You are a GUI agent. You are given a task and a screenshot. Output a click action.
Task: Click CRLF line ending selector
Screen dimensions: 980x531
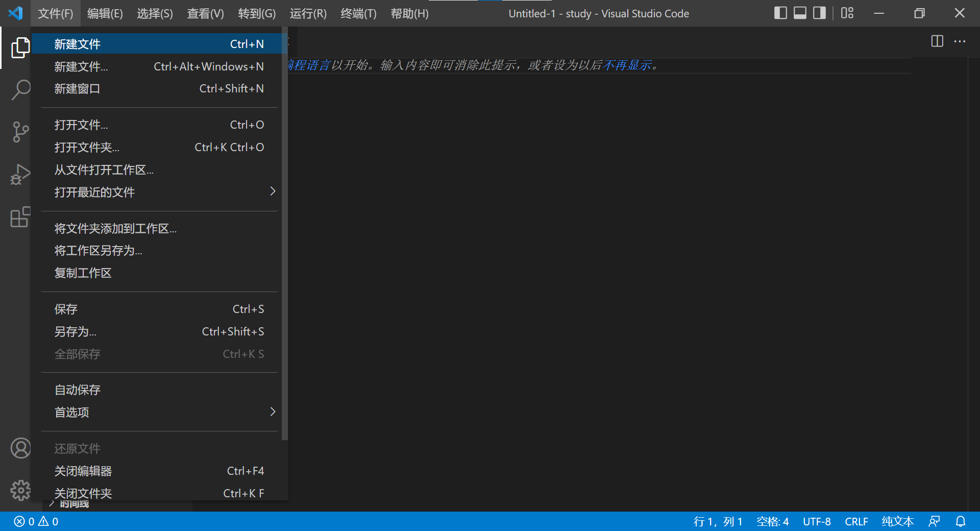tap(856, 521)
